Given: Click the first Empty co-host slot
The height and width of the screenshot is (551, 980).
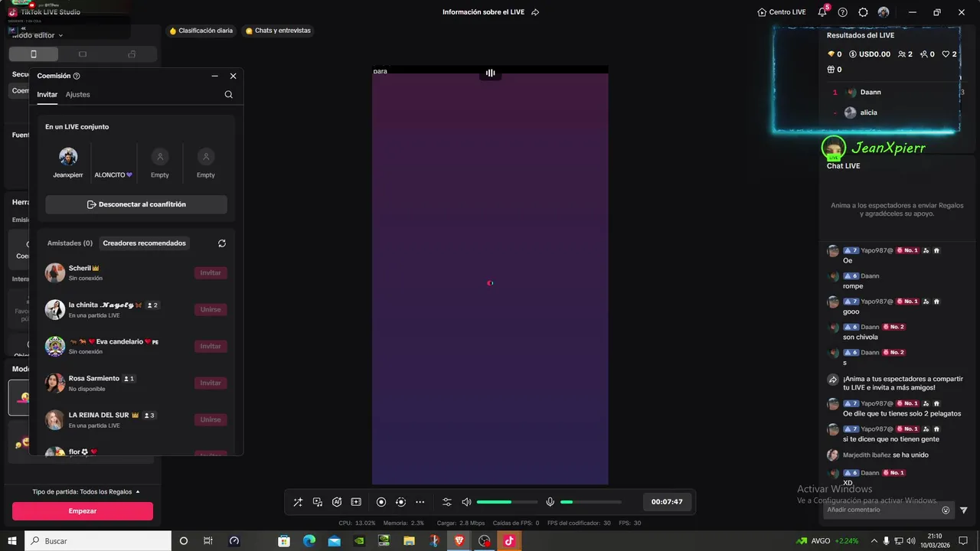Looking at the screenshot, I should click(159, 163).
